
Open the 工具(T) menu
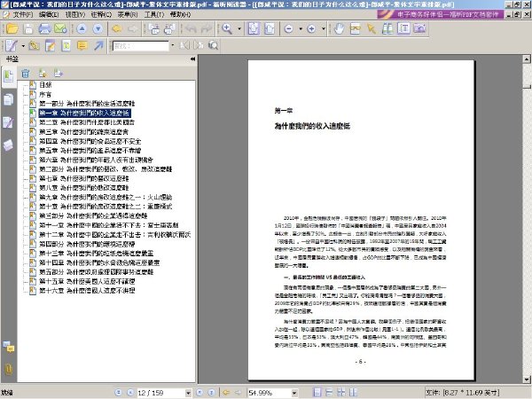pyautogui.click(x=154, y=14)
